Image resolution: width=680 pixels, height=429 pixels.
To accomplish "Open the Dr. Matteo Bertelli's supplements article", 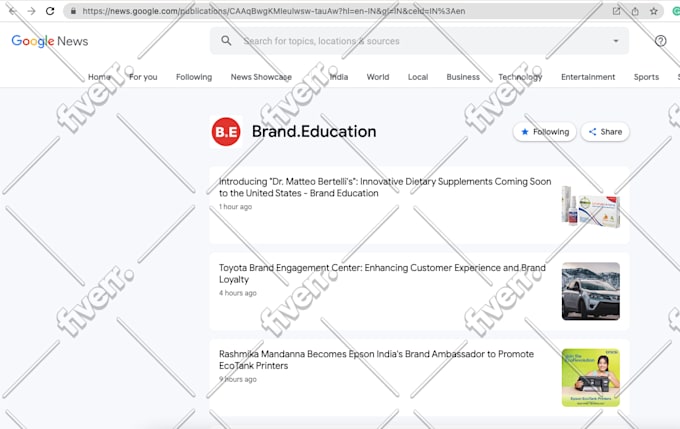I will (385, 187).
